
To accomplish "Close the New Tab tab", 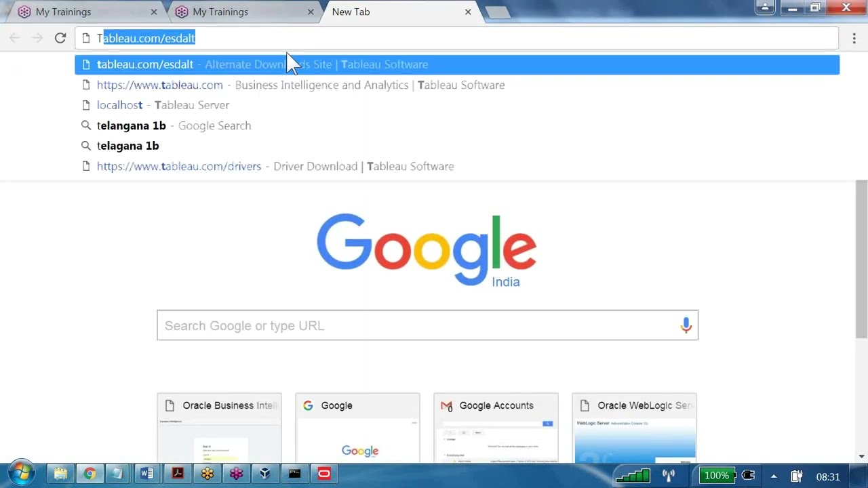I will tap(468, 12).
